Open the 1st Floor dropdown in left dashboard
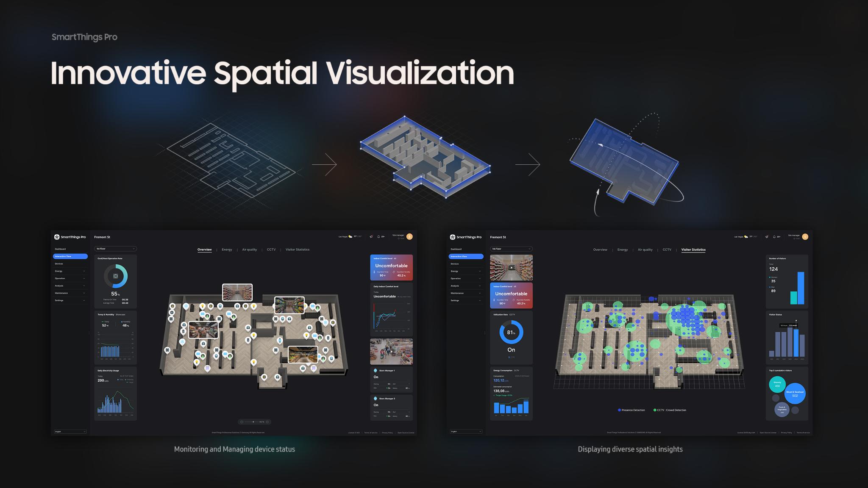 115,249
